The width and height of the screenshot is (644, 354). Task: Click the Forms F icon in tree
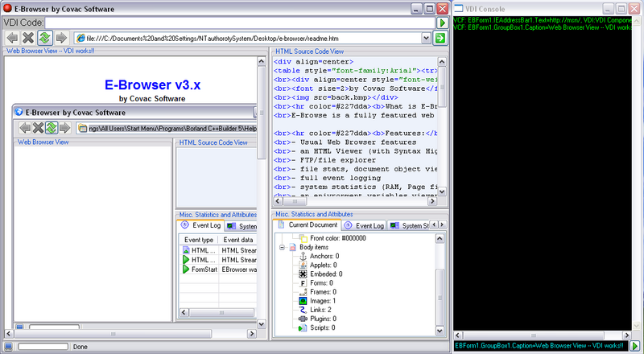[x=303, y=283]
